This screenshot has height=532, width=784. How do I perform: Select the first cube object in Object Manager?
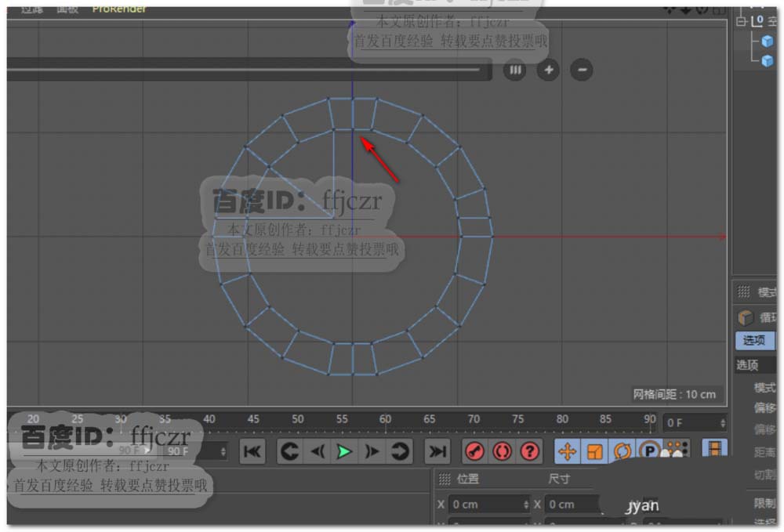point(767,42)
